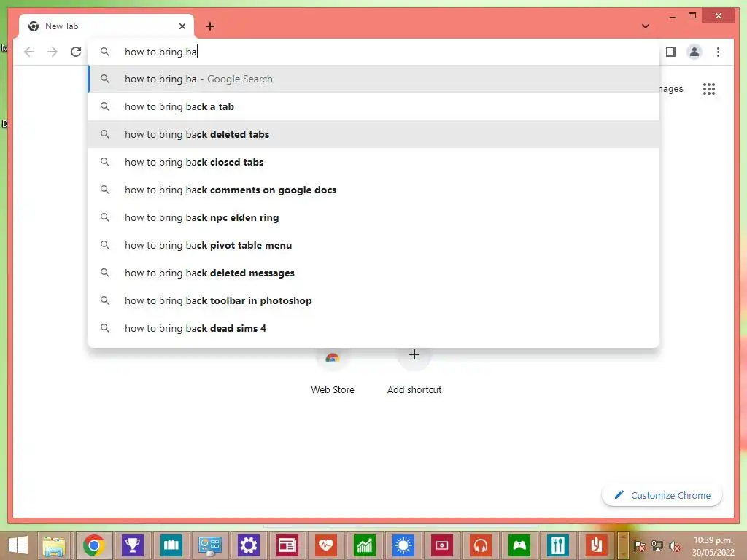Open the Music headphones app icon
747x560 pixels.
(x=480, y=545)
